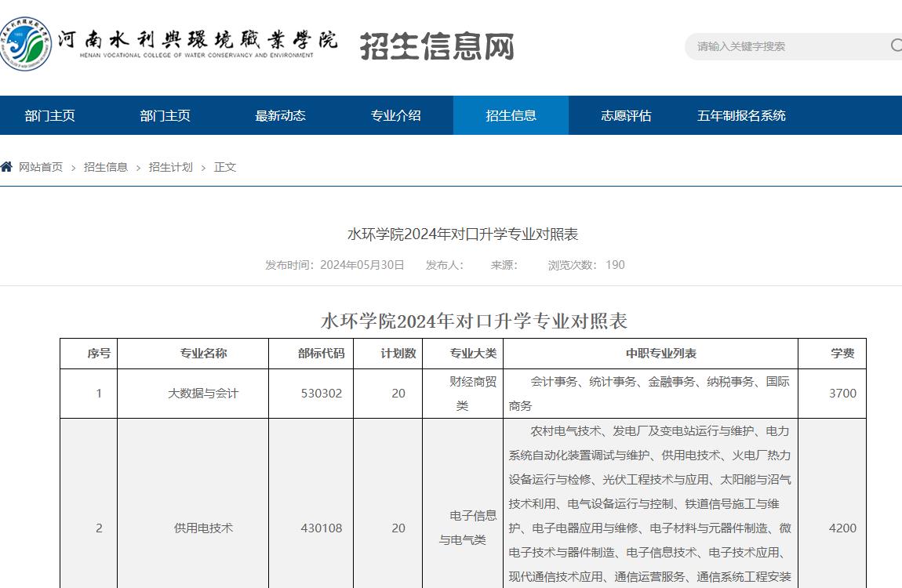Click the article heading above the publish date
This screenshot has width=902, height=588.
click(463, 234)
